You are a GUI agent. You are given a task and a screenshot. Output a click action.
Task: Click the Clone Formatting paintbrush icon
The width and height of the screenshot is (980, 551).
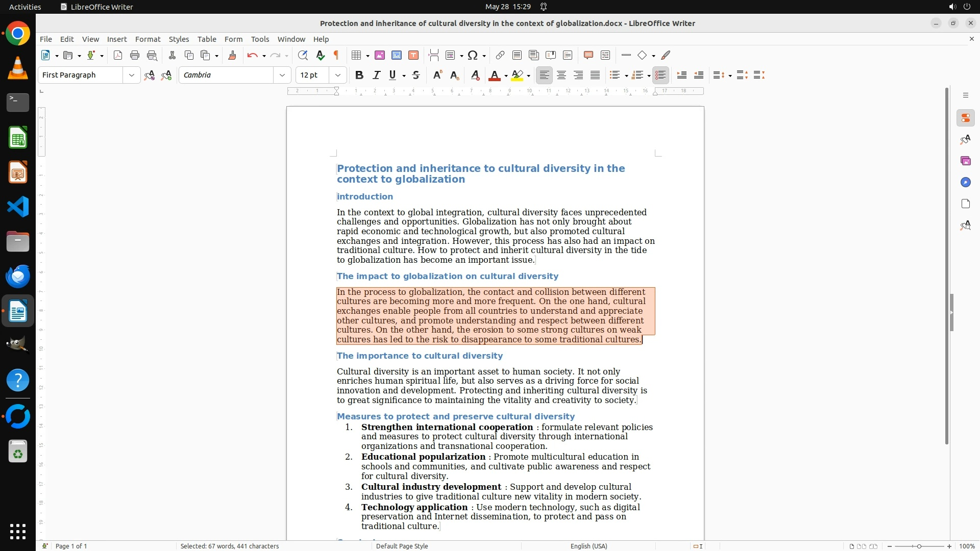(x=232, y=55)
